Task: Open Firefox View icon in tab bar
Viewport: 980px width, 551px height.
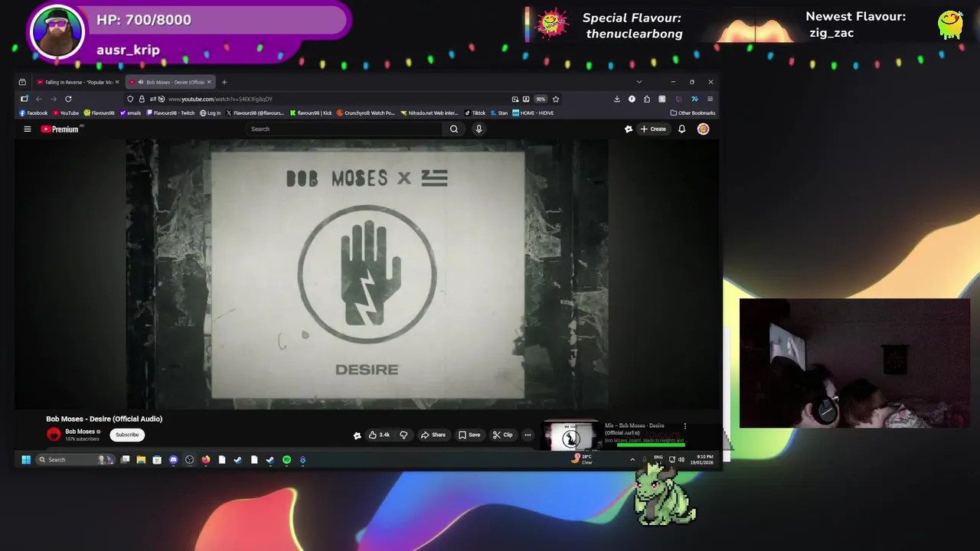Action: coord(22,82)
